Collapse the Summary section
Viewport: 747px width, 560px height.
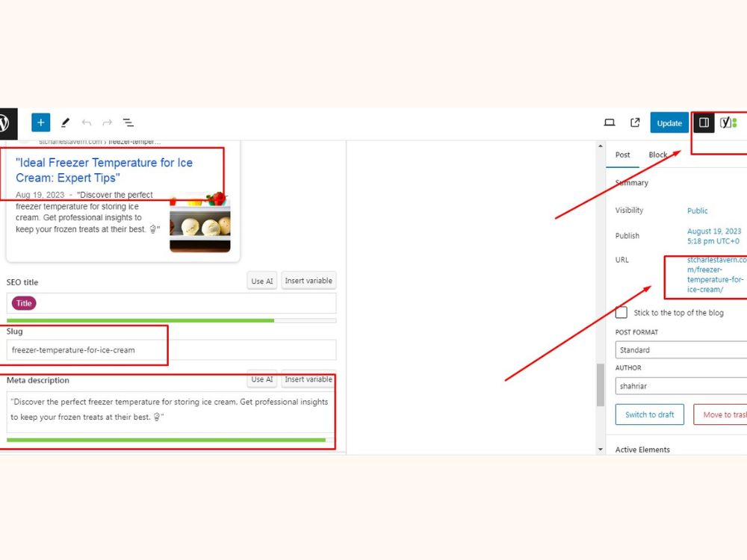(x=632, y=182)
